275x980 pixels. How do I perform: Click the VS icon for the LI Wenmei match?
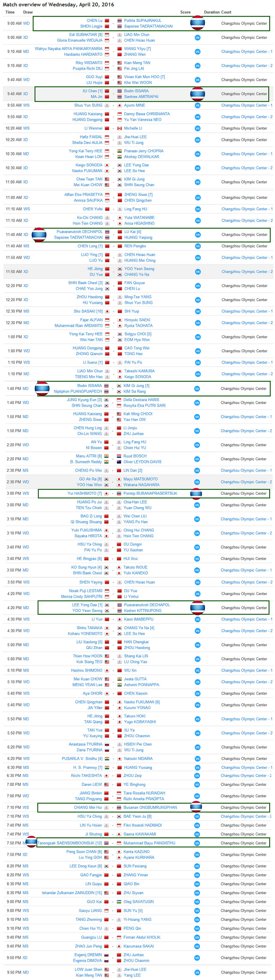point(197,128)
